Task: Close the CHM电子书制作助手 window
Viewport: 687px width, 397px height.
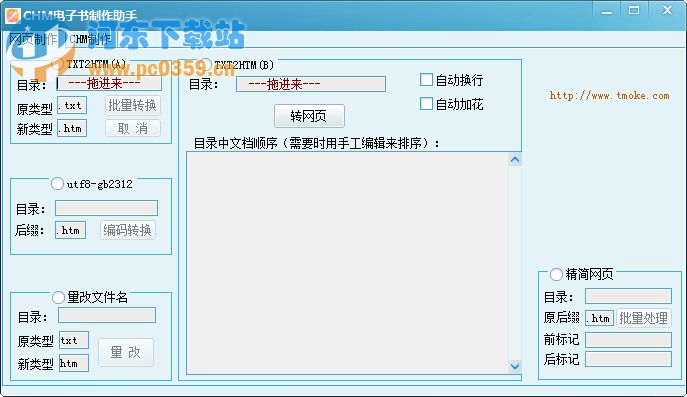Action: tap(667, 10)
